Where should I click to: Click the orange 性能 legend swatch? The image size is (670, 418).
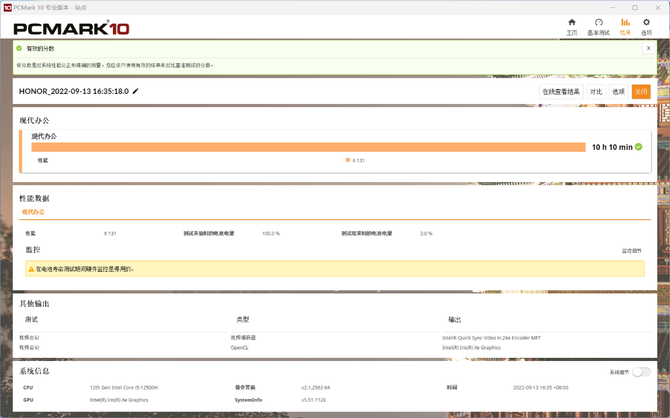347,160
